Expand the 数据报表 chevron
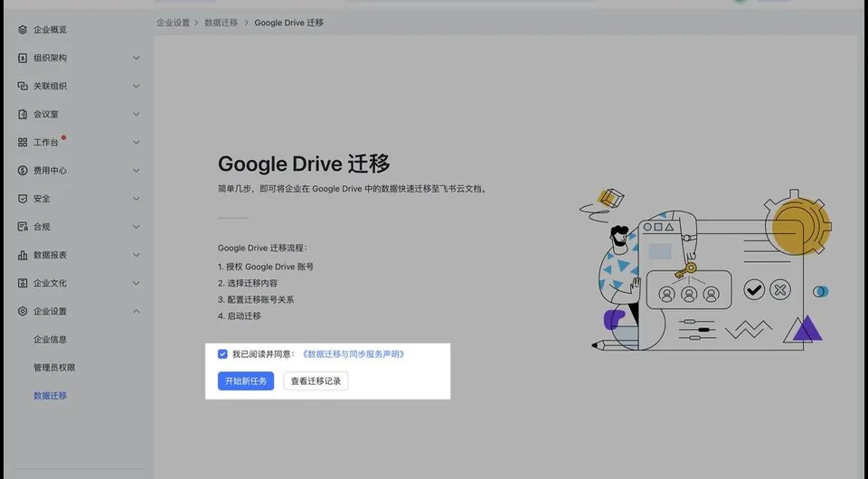The height and width of the screenshot is (479, 868). coord(137,255)
